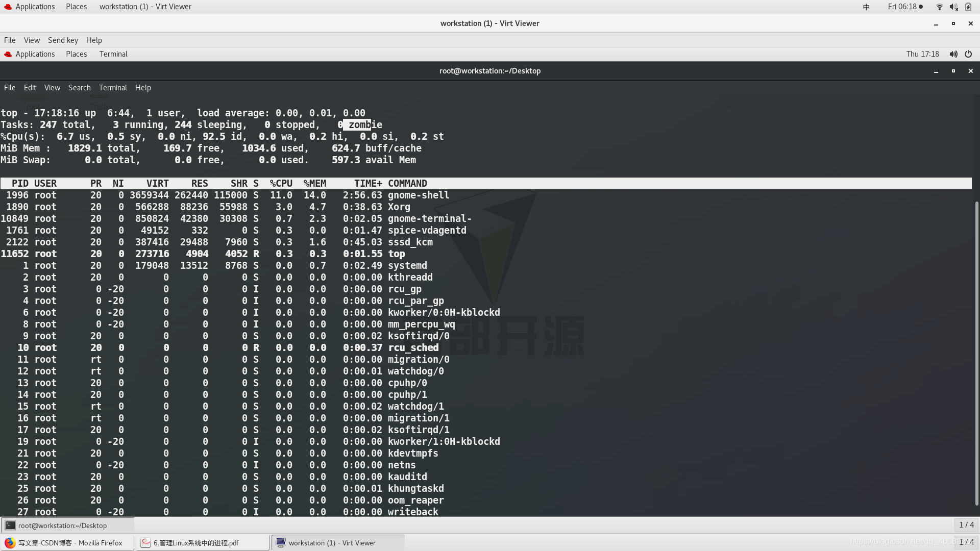980x551 pixels.
Task: Click the spice-vdagentd process name
Action: [x=427, y=231]
